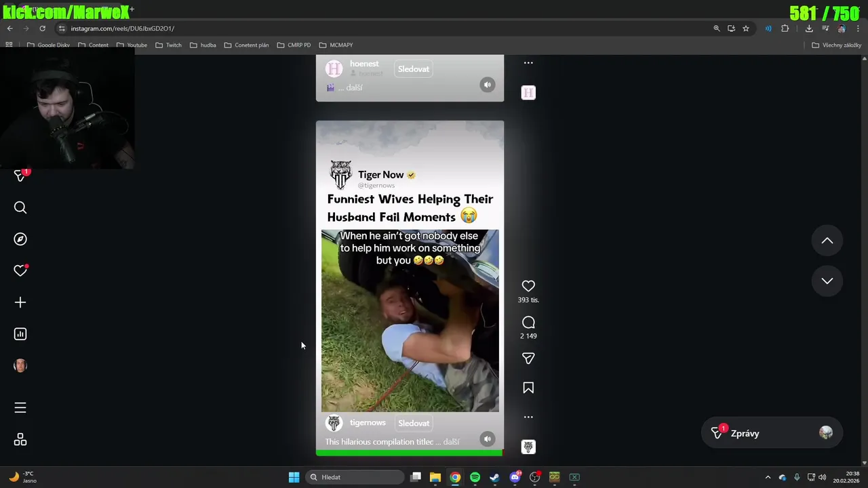The width and height of the screenshot is (868, 488).
Task: Open the Meta apps grid icon in sidebar
Action: point(20,440)
